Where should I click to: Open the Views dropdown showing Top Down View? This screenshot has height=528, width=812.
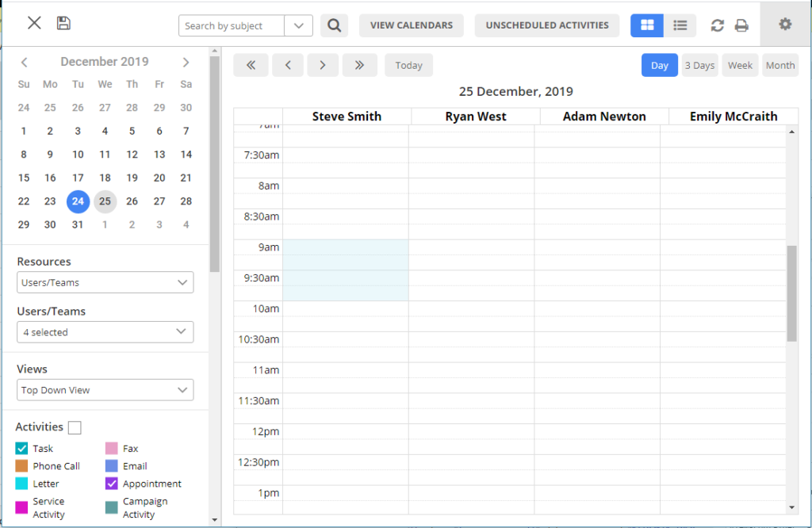click(105, 389)
